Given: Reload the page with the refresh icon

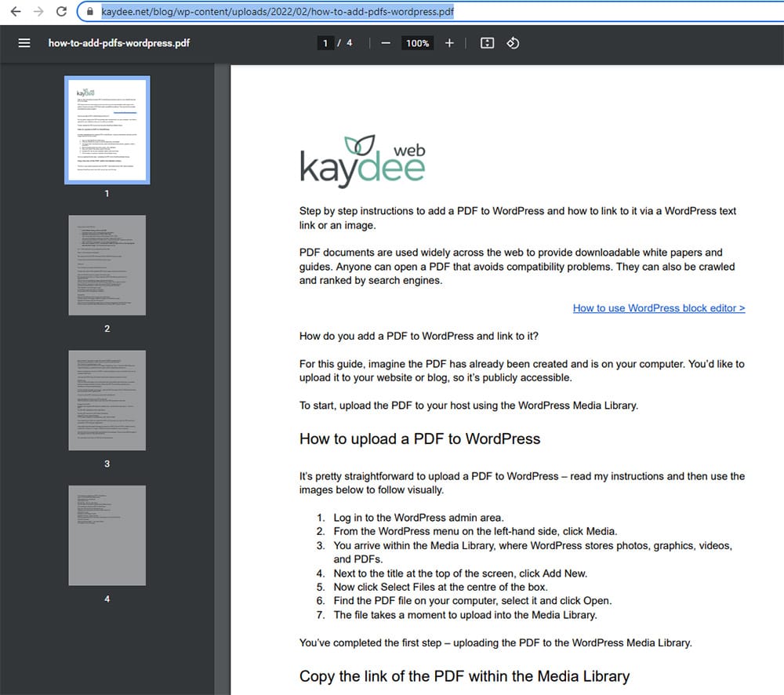Looking at the screenshot, I should (x=61, y=11).
